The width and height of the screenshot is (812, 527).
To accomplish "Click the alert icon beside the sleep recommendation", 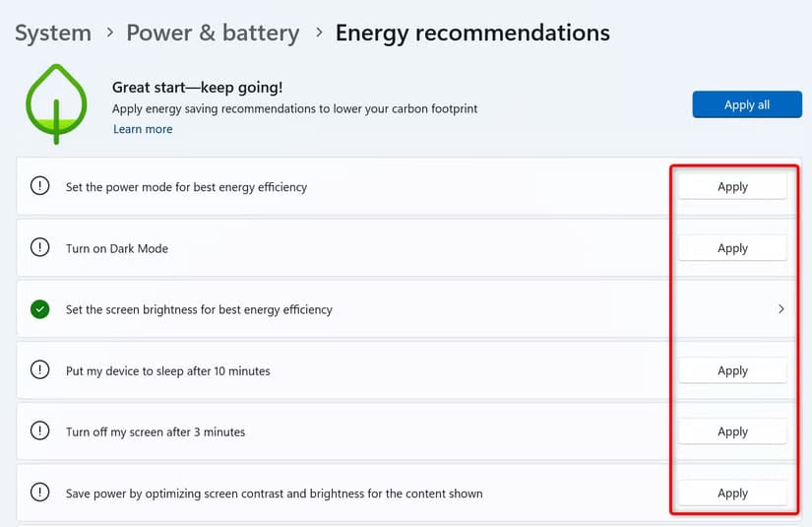I will (x=39, y=370).
